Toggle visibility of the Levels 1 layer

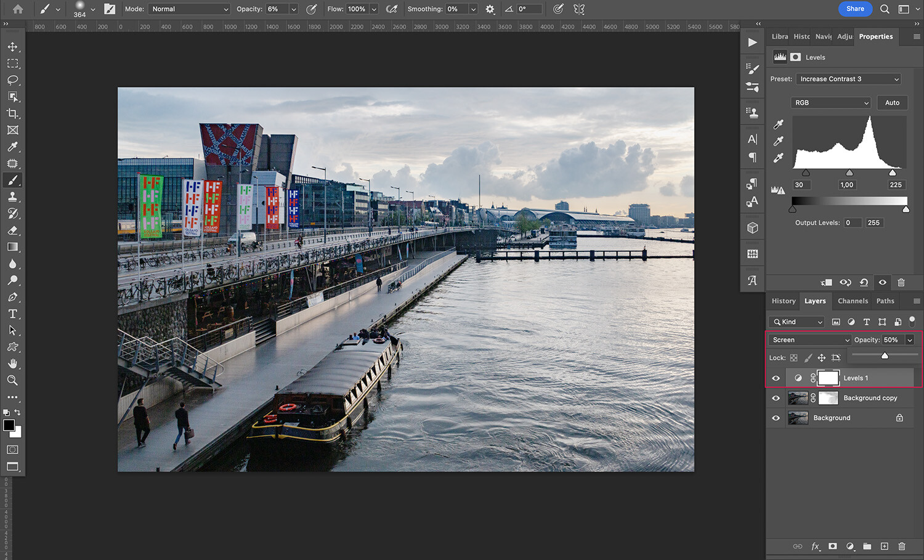tap(776, 378)
